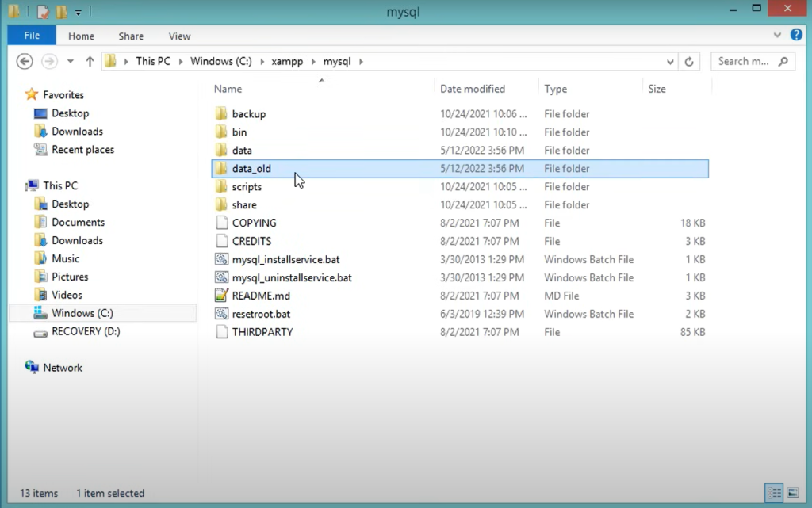Switch to Details view in the status bar
This screenshot has width=812, height=508.
[775, 493]
